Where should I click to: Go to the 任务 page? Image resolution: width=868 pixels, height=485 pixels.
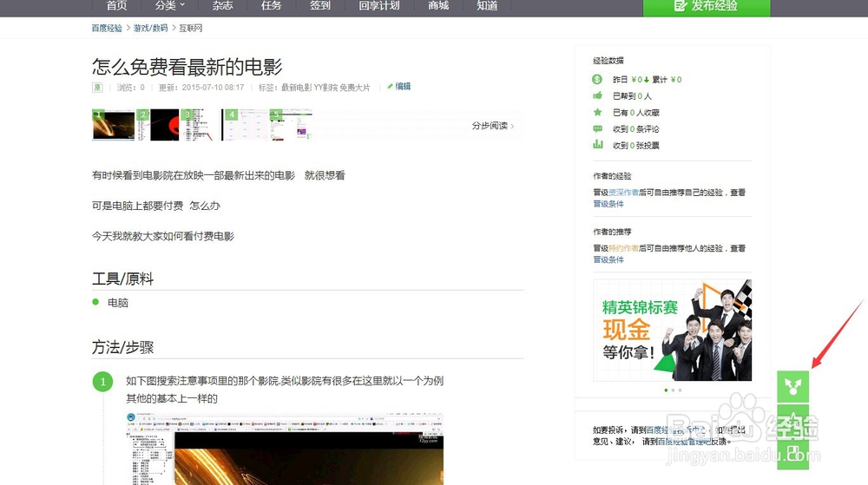(271, 5)
